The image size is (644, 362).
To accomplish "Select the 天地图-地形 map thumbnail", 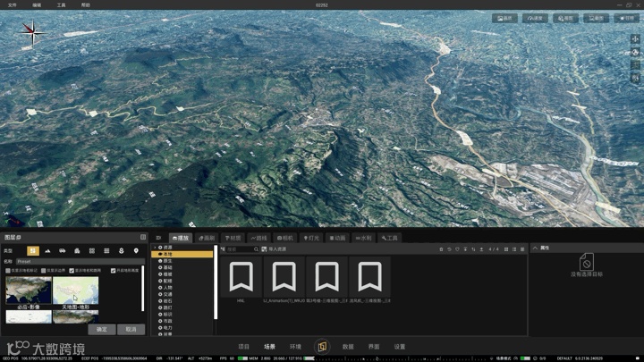I will pos(76,291).
